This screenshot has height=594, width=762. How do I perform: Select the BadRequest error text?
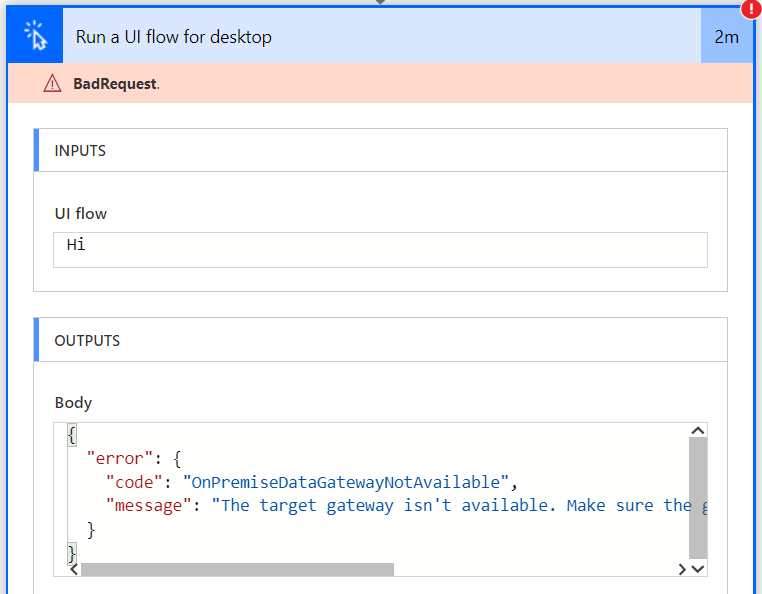coord(116,84)
